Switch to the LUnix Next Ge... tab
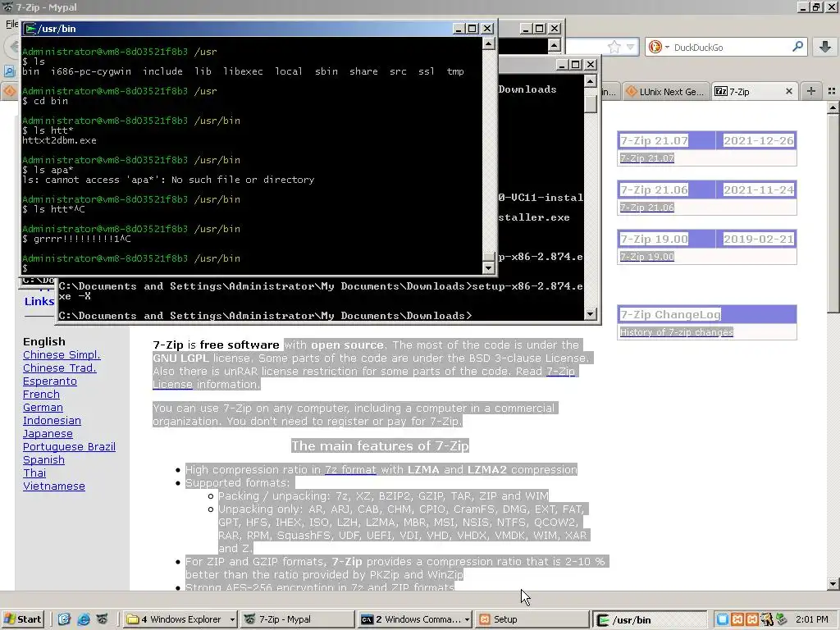840x630 pixels. [666, 92]
